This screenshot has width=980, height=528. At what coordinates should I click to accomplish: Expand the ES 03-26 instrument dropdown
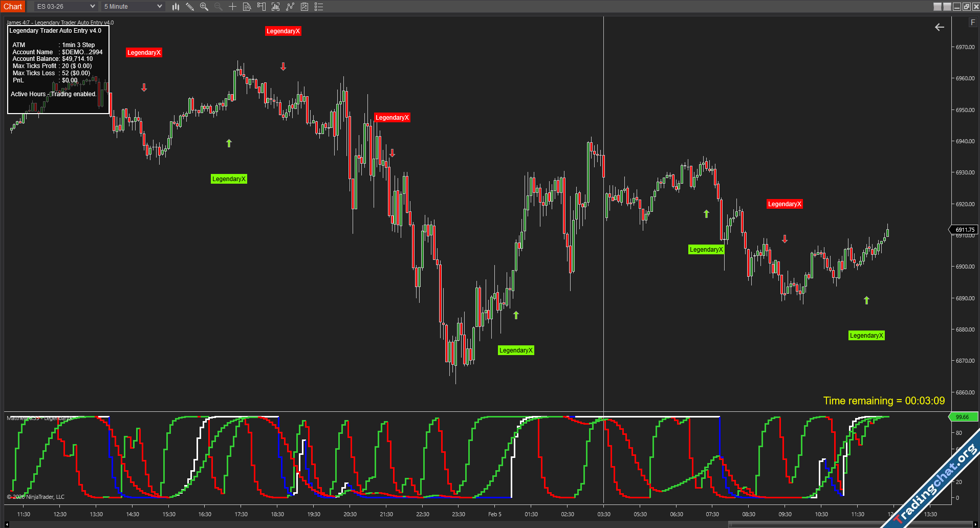(92, 7)
